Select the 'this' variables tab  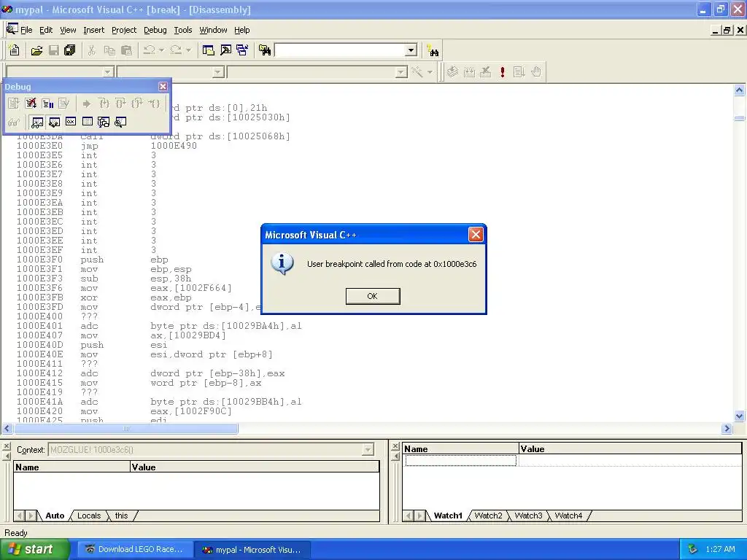(122, 516)
